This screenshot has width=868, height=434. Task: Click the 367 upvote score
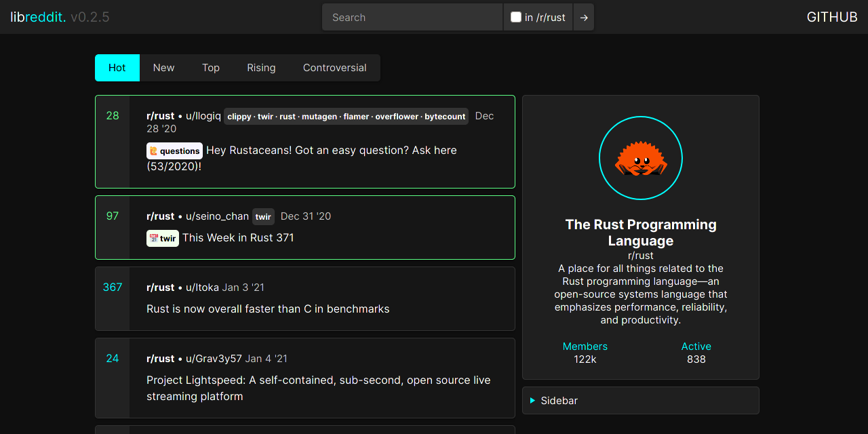click(x=113, y=287)
